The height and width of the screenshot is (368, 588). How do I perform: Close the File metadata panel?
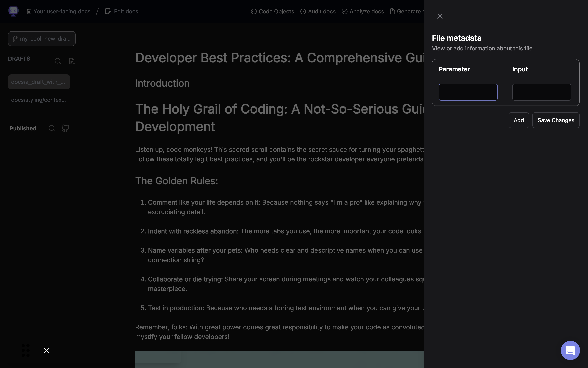pyautogui.click(x=440, y=16)
